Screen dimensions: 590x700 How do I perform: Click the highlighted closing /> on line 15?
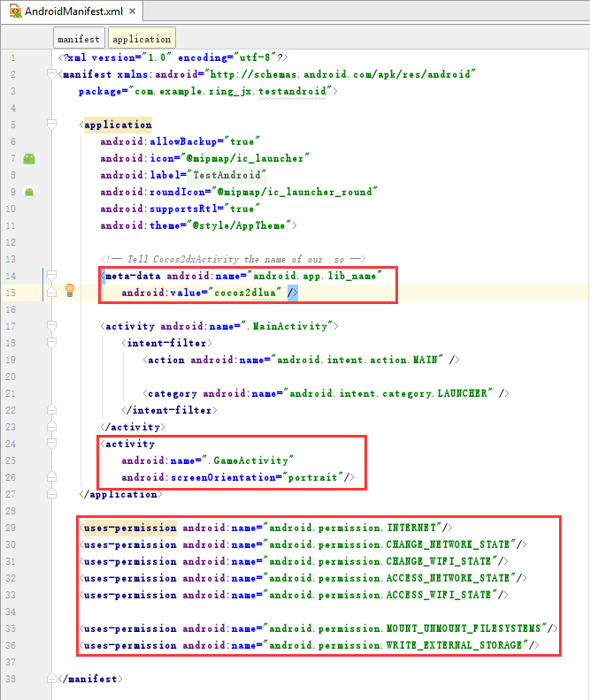(x=293, y=293)
